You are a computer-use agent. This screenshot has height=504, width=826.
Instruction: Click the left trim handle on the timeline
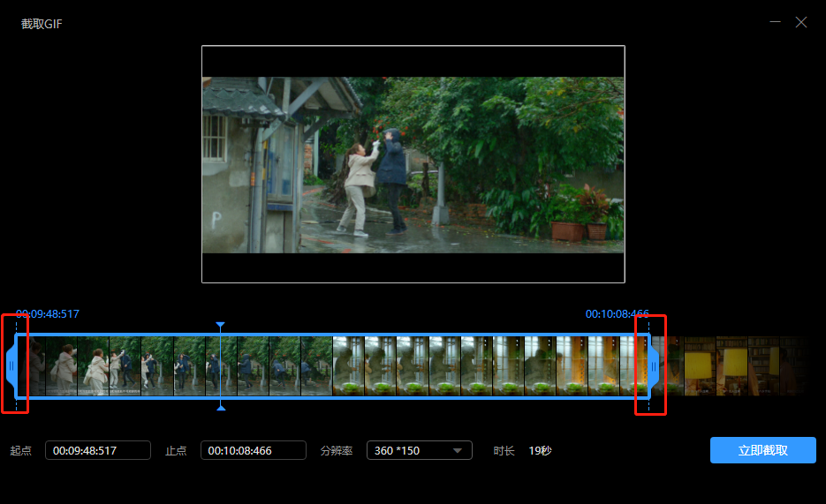click(11, 365)
